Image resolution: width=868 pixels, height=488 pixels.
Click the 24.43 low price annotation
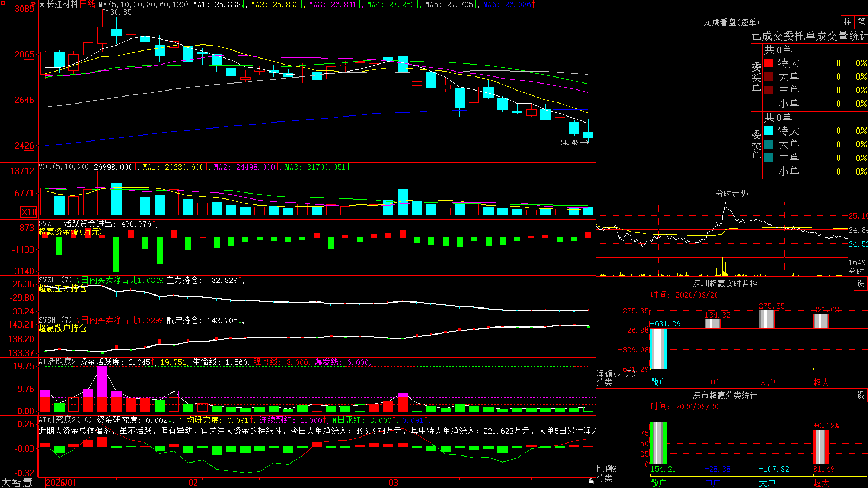point(569,143)
